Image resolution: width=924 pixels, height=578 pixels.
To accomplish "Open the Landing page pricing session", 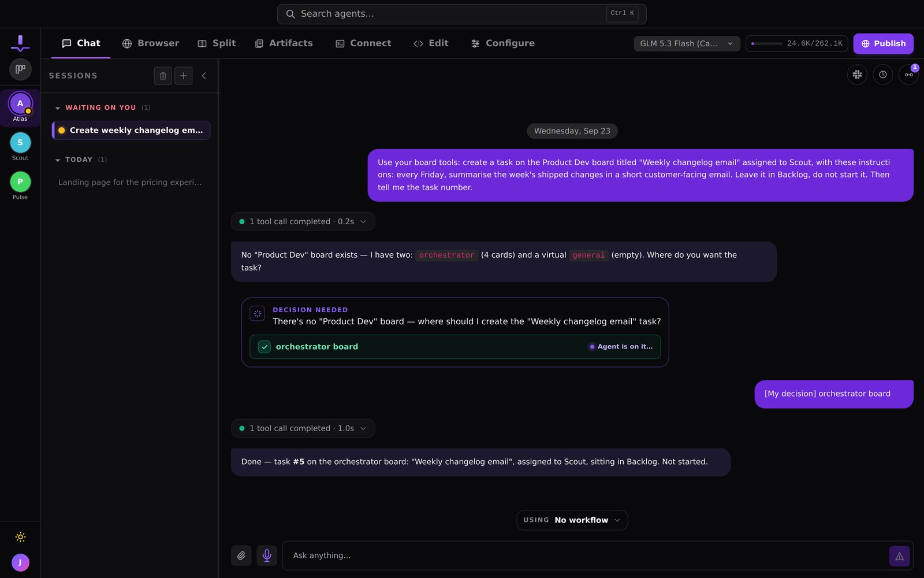I will coord(130,183).
